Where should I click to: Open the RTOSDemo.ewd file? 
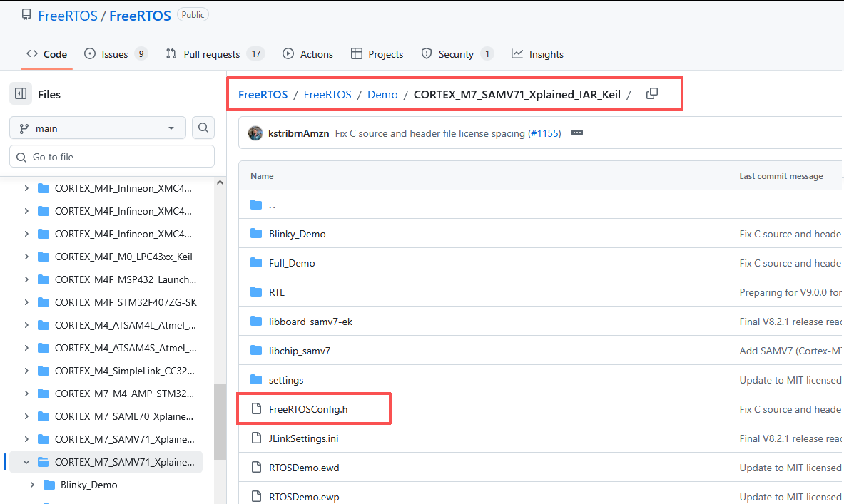(x=304, y=468)
